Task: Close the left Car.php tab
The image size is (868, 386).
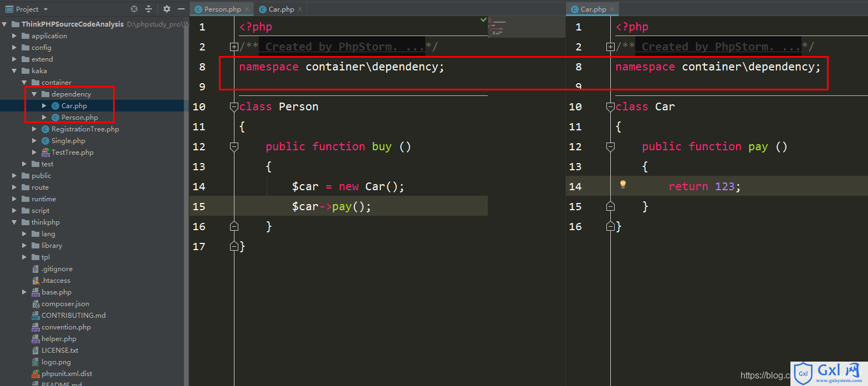Action: coord(300,9)
